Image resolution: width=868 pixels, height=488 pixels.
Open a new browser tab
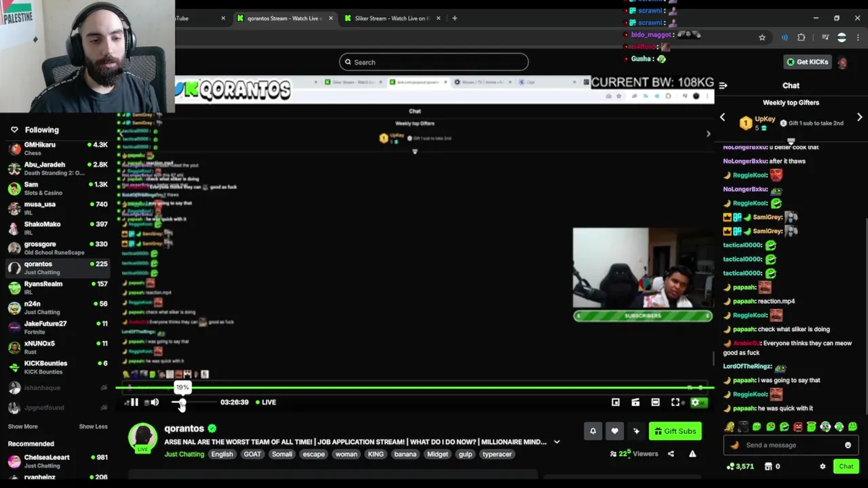(x=454, y=18)
